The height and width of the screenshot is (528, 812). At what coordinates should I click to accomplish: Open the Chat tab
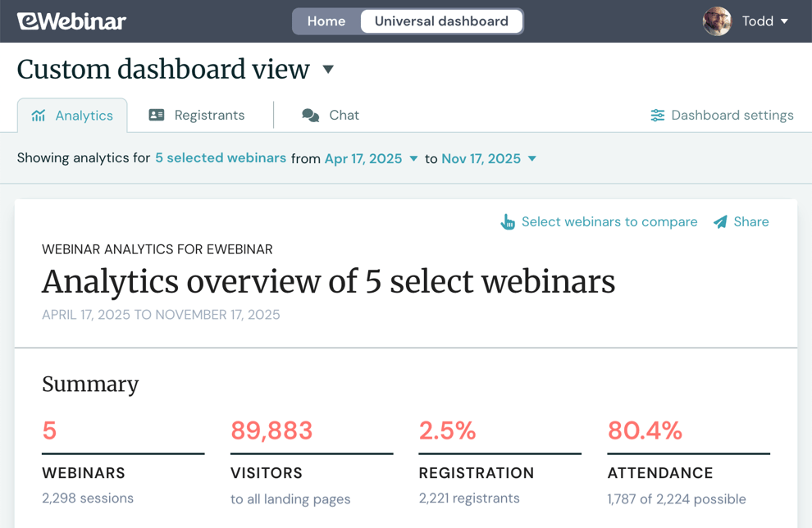[x=344, y=116]
